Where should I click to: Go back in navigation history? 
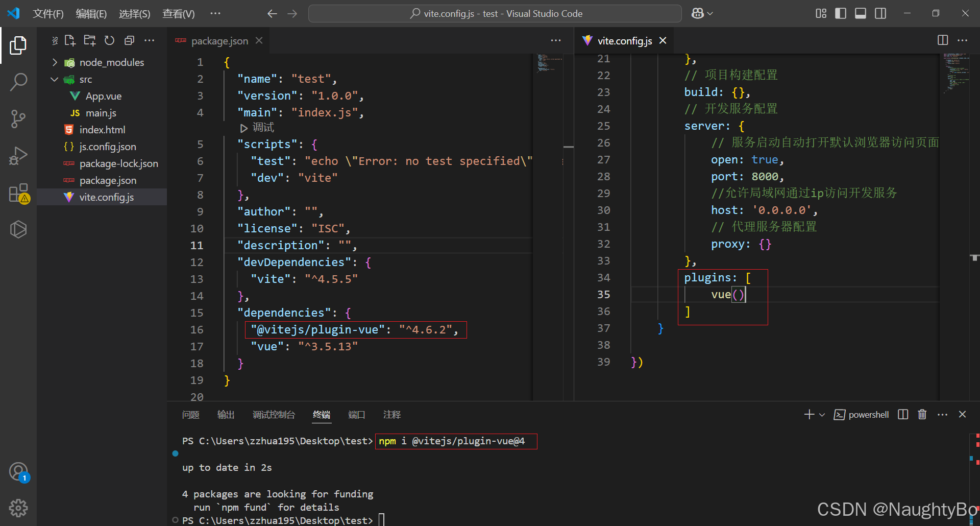273,14
